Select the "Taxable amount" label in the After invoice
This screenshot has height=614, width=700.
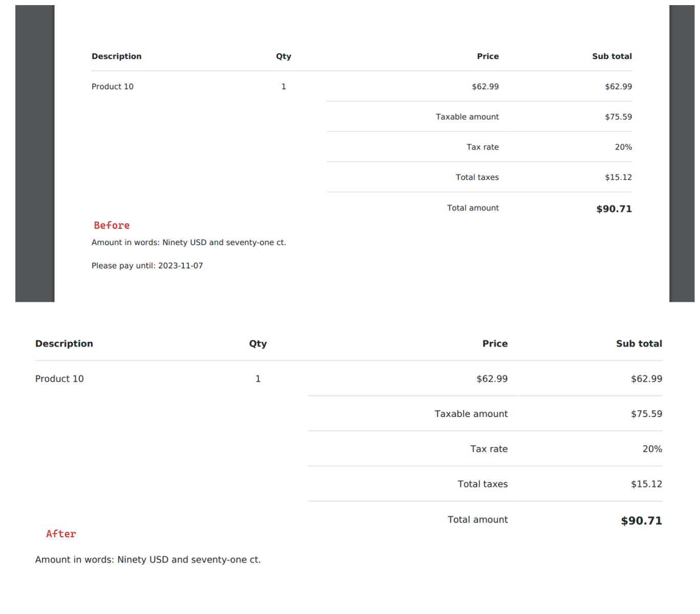point(471,414)
